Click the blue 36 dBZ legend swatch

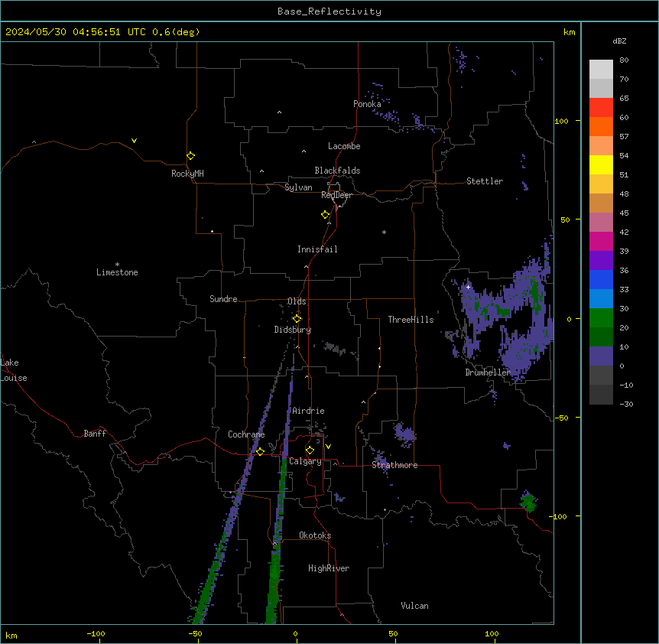pos(601,279)
